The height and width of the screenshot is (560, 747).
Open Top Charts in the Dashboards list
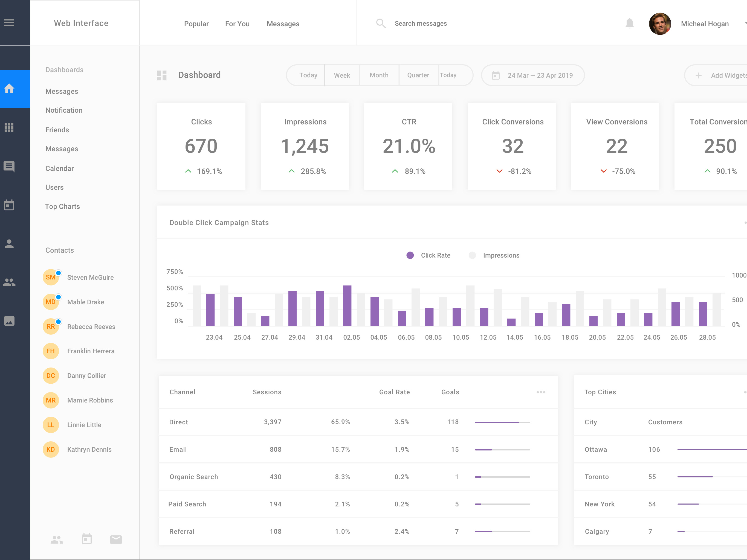coord(62,206)
